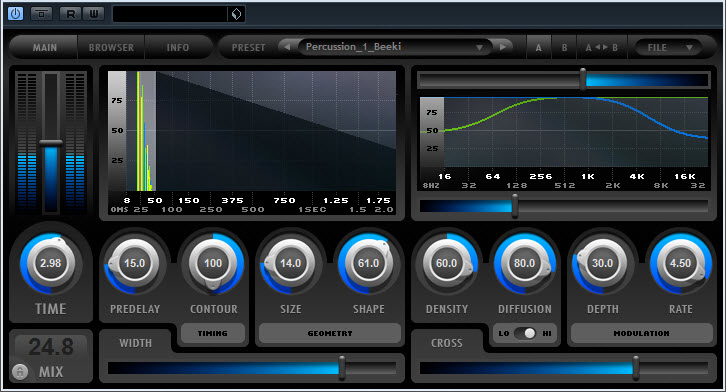Click the CROSS slider handle
This screenshot has height=392, width=726.
pos(636,368)
